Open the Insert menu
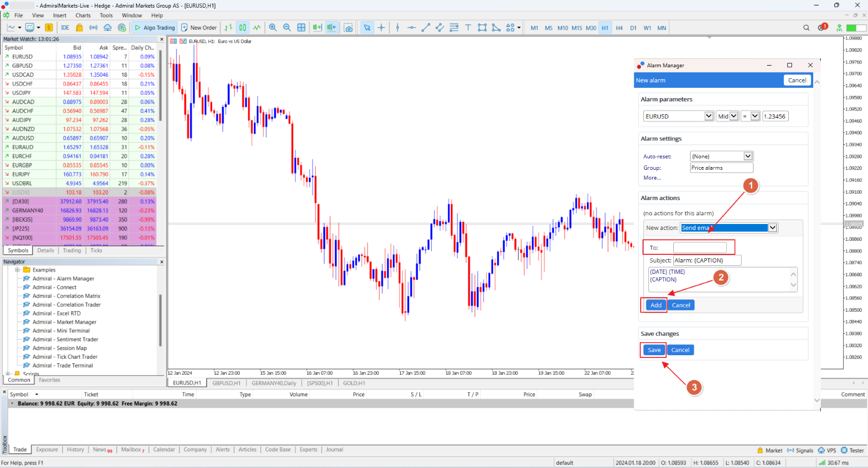The image size is (868, 468). (x=60, y=15)
